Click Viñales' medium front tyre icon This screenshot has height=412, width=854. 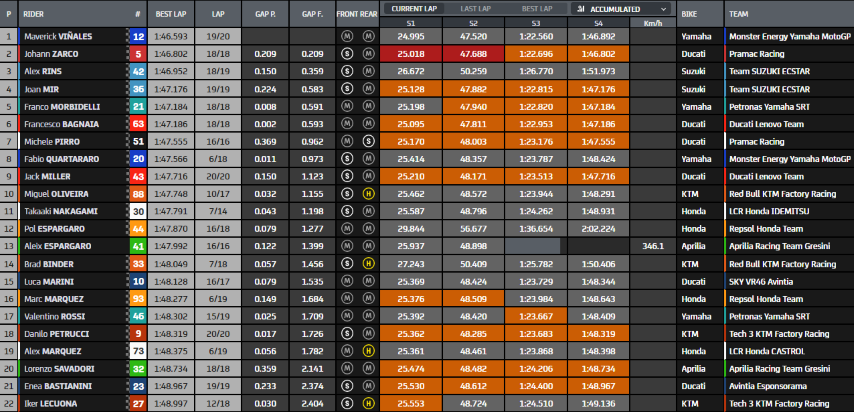(347, 36)
